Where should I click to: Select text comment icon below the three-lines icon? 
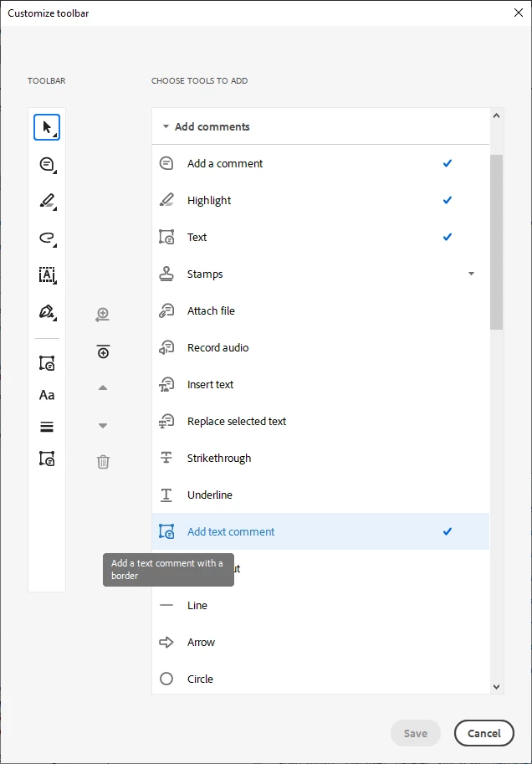47,459
